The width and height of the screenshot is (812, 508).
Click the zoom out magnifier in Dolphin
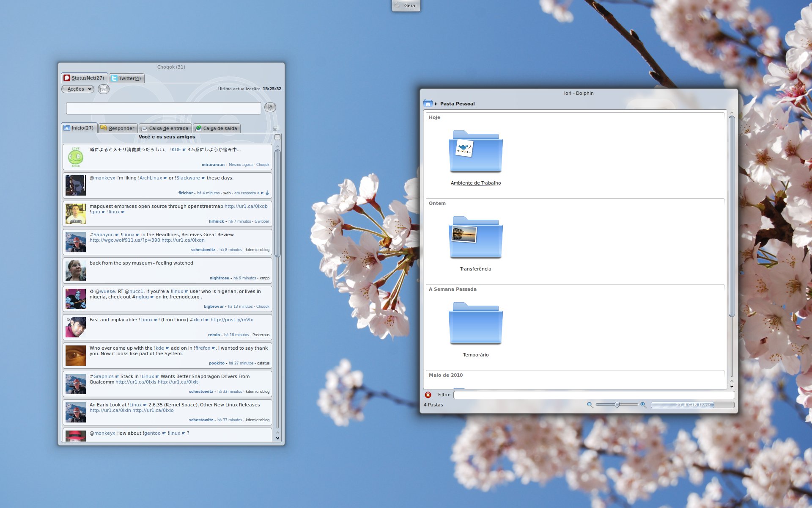[x=590, y=405]
